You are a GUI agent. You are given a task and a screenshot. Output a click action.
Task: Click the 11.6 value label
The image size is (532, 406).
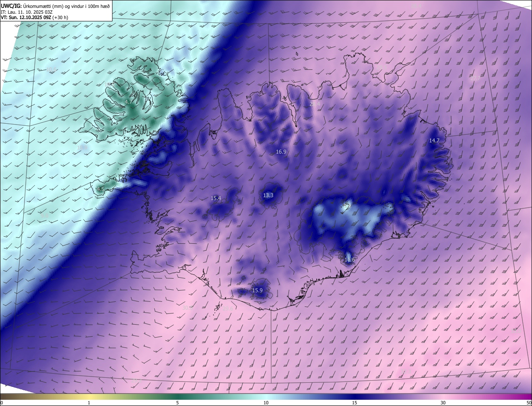350,260
